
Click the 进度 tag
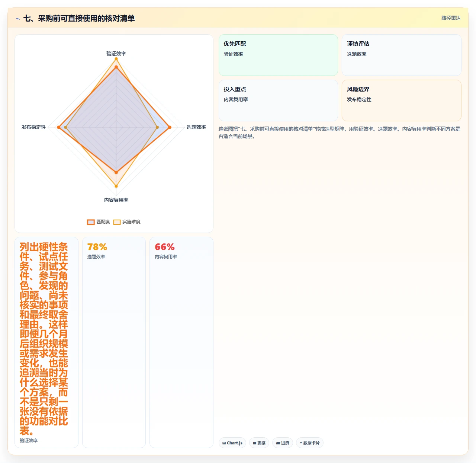(x=283, y=443)
